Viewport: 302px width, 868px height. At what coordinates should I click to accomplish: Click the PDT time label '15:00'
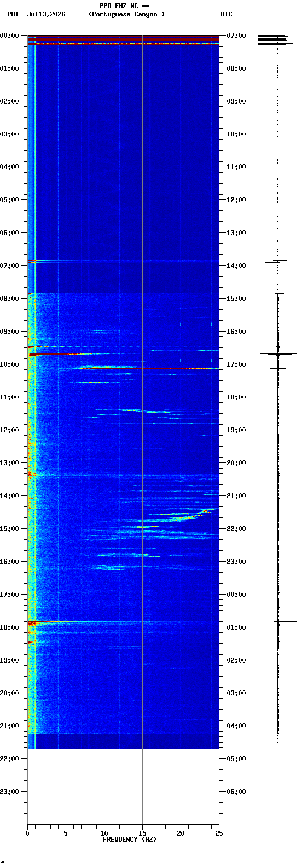point(10,529)
